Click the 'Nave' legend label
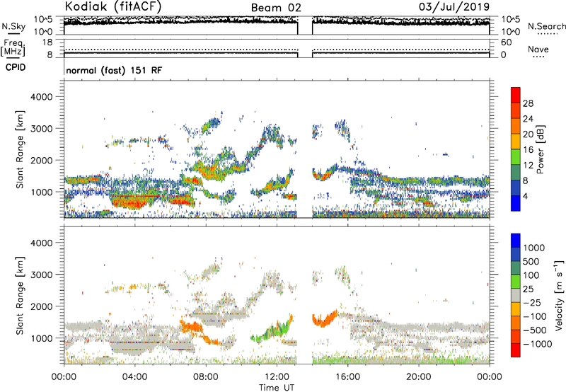Image resolution: width=566 pixels, height=392 pixels. tap(538, 49)
